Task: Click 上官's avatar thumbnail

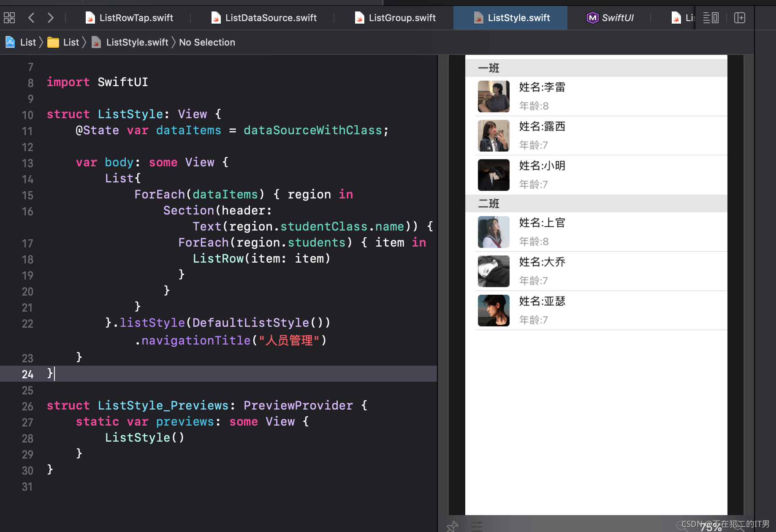Action: pyautogui.click(x=494, y=232)
